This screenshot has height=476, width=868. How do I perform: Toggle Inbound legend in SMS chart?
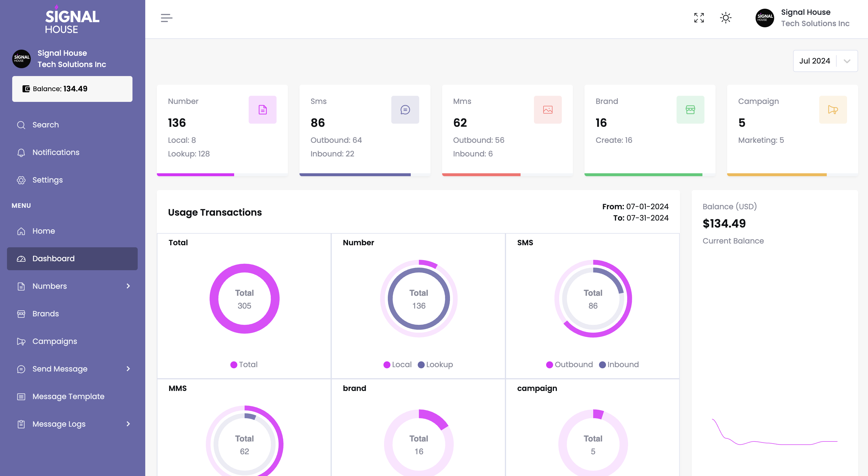tap(619, 365)
